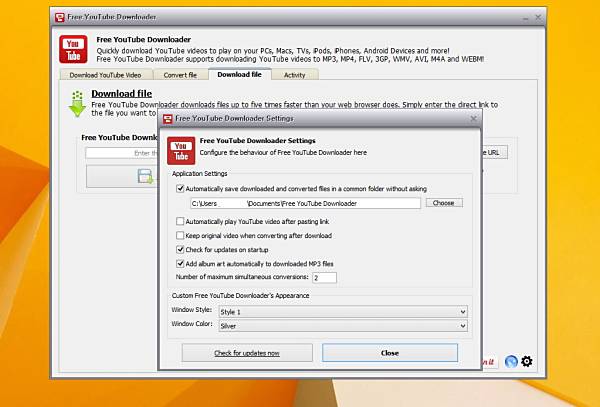Switch to the Download YouTube Video tab
This screenshot has height=407, width=600.
pos(106,75)
